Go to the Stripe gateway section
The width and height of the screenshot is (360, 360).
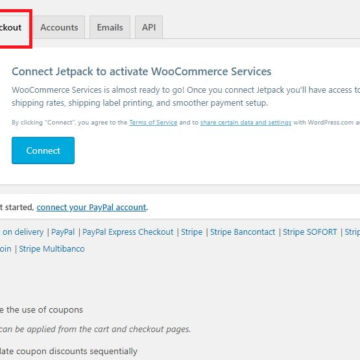point(192,232)
